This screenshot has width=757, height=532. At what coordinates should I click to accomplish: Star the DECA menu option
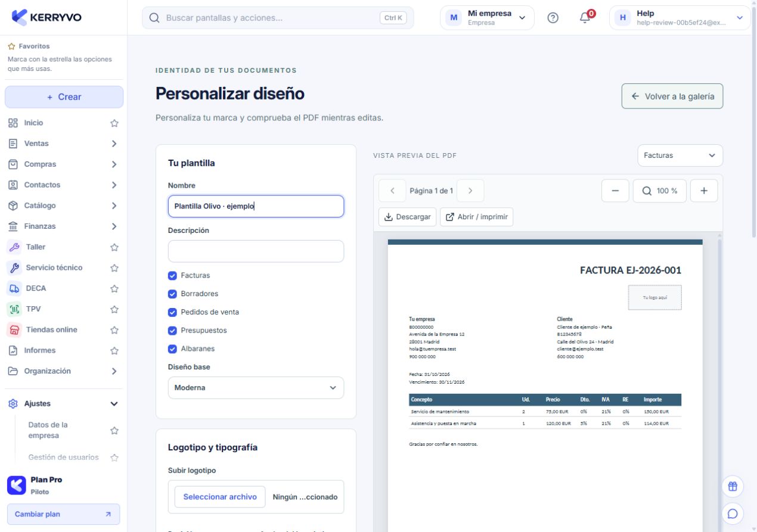point(114,289)
